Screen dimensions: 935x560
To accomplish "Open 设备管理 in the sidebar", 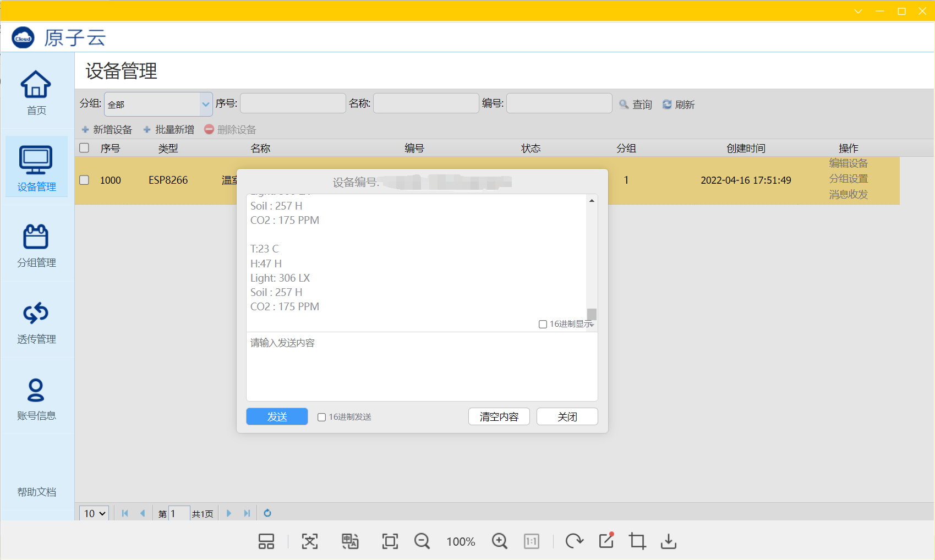I will 36,167.
